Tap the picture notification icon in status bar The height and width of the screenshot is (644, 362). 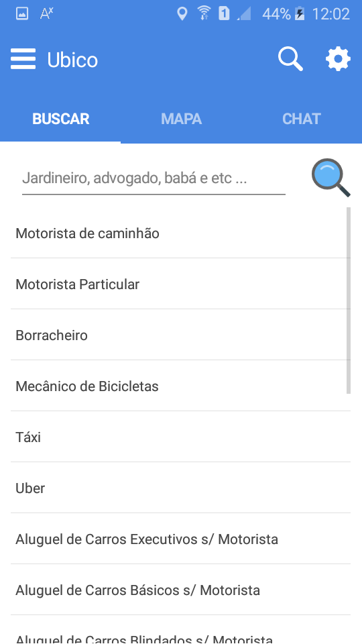[21, 14]
